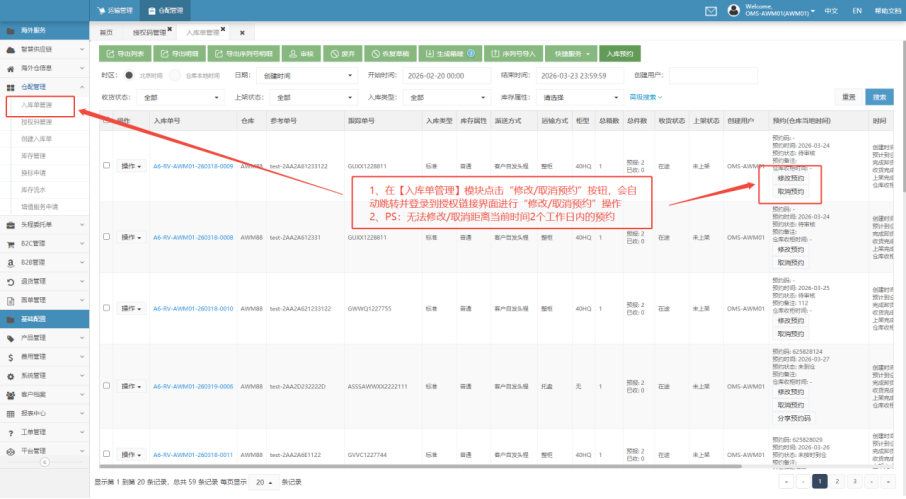Tick checkbox for row A6-RV-AWM01-260318-0010
Screen dimensions: 906x499
(107, 310)
